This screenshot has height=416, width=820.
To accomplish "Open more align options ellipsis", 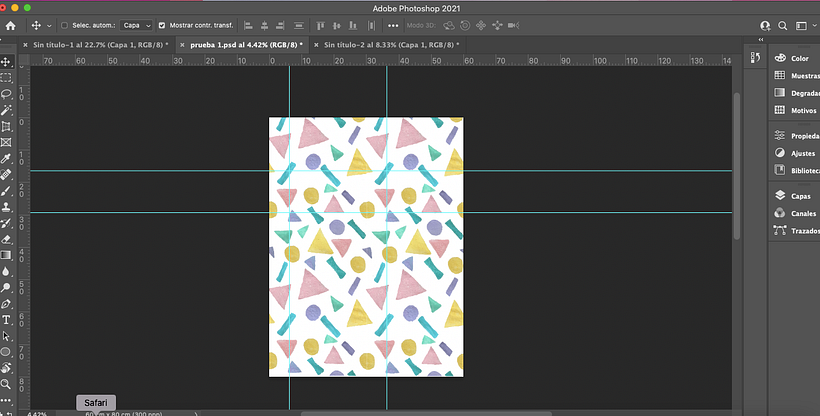I will (393, 25).
